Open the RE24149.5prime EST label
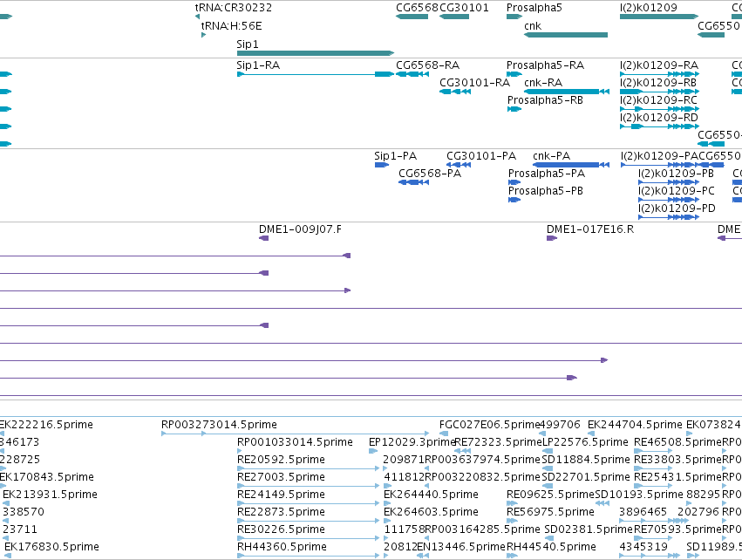This screenshot has height=560, width=742. (281, 495)
